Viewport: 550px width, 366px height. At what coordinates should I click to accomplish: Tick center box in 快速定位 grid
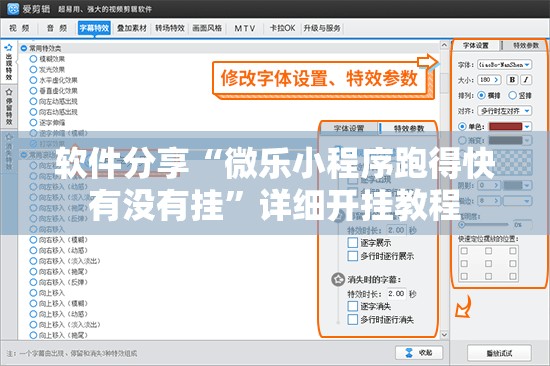[x=488, y=264]
